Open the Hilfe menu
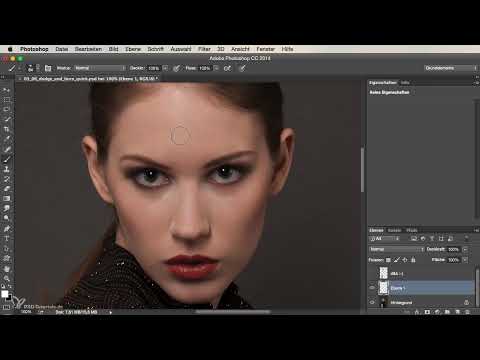 point(287,49)
